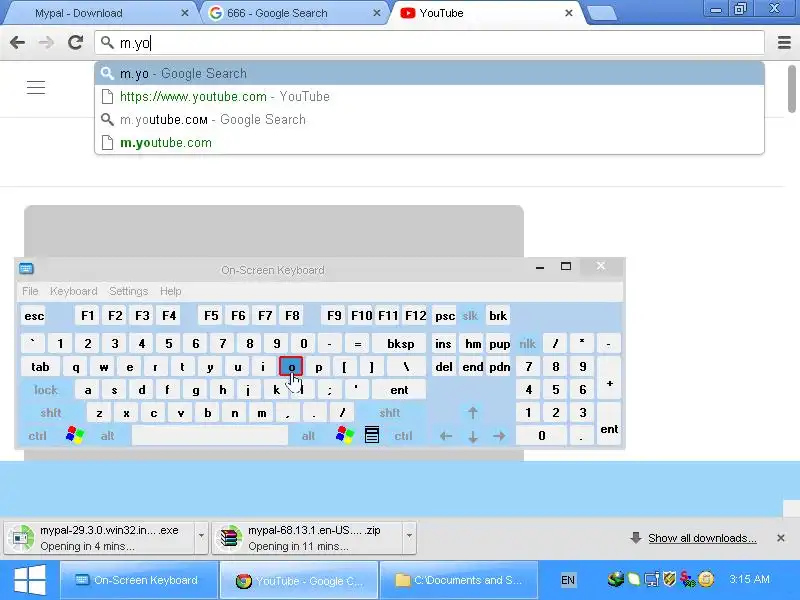Image resolution: width=800 pixels, height=600 pixels.
Task: Click the main ent key on keyboard
Action: pos(399,390)
